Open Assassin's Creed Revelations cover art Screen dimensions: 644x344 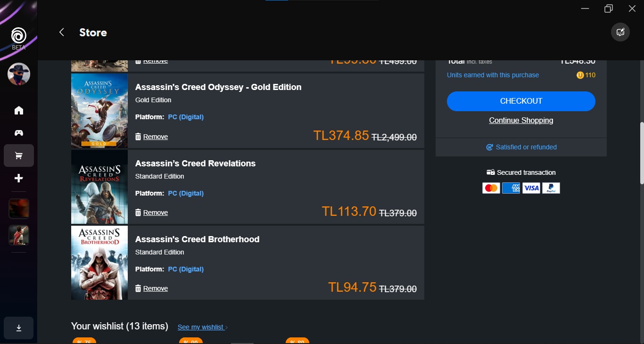[99, 187]
